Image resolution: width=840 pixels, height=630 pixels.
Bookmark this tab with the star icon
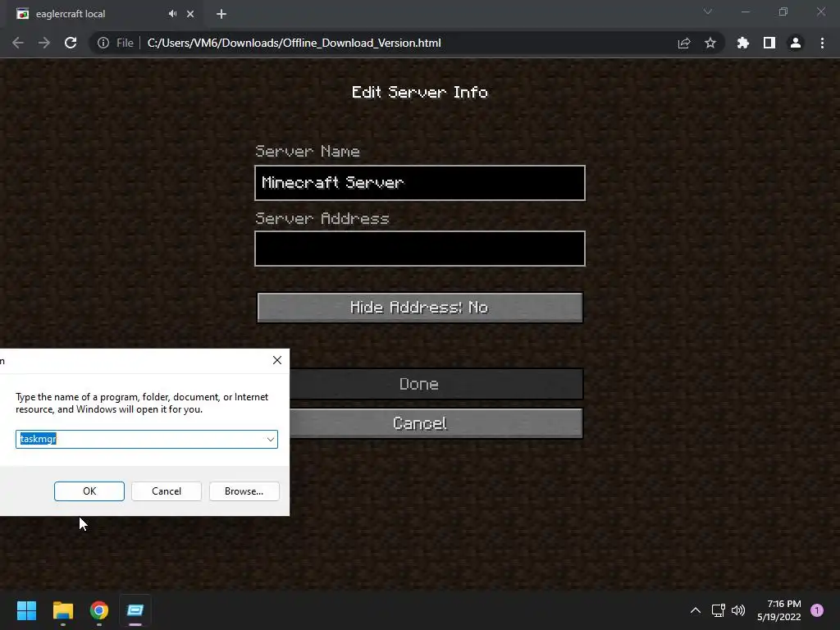point(710,43)
